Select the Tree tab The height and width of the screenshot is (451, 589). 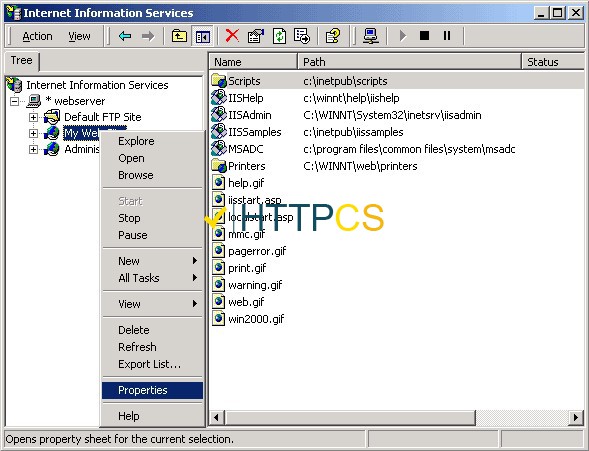tap(21, 60)
